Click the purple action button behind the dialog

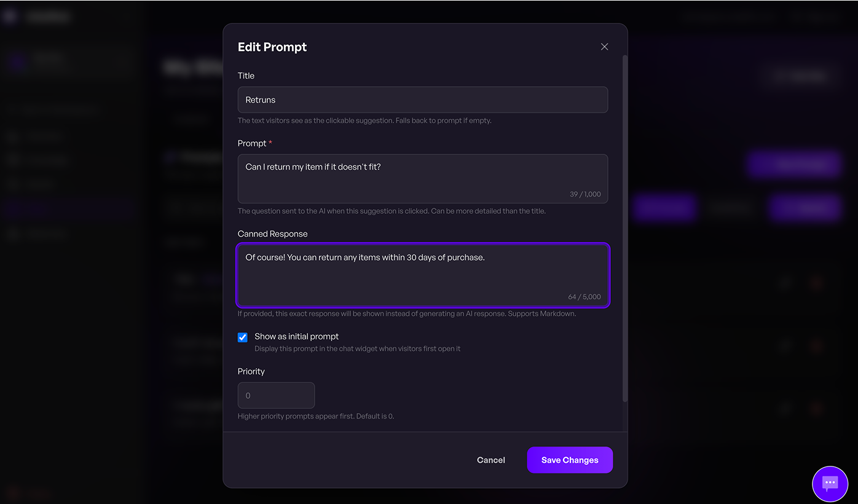click(793, 164)
